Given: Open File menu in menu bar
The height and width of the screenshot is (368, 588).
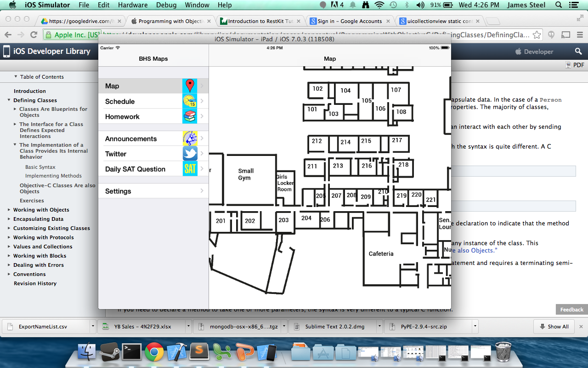Looking at the screenshot, I should [84, 5].
